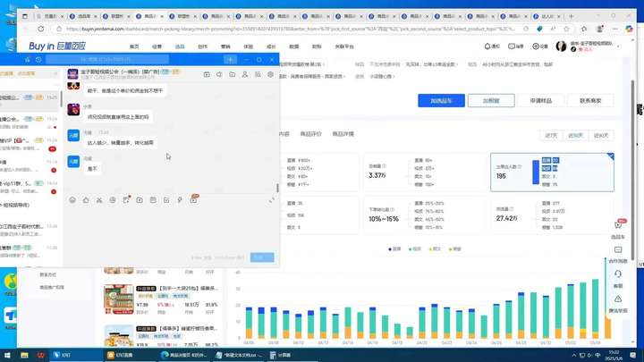Focus the search field in chat title bar
The image size is (644, 362).
pyautogui.click(x=106, y=60)
